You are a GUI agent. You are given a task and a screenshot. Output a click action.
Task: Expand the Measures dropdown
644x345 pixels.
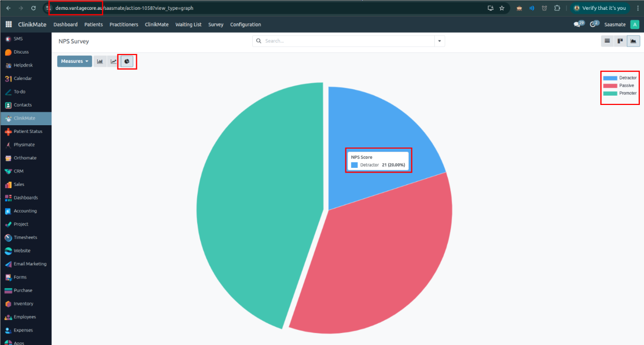(74, 61)
